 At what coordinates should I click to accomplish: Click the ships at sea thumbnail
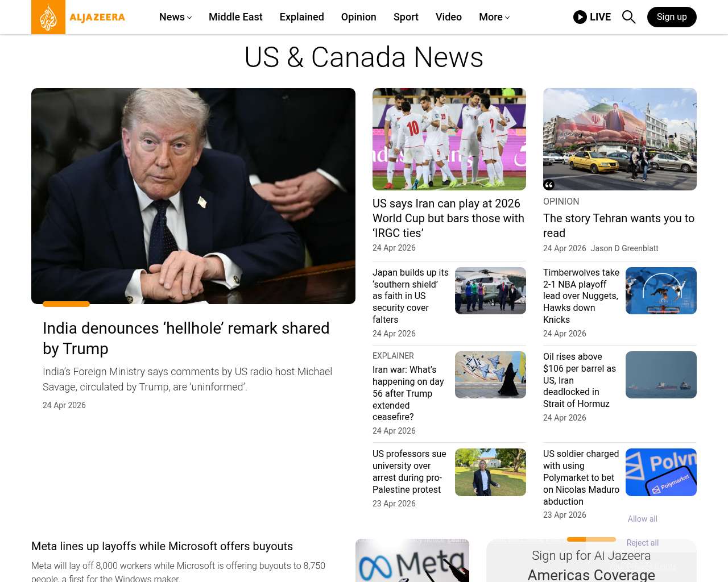[x=661, y=375]
